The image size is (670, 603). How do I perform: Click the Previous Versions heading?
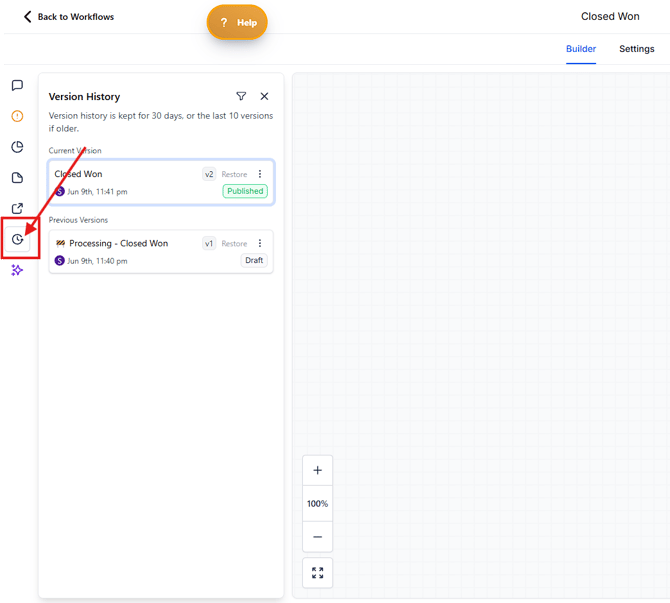click(78, 220)
